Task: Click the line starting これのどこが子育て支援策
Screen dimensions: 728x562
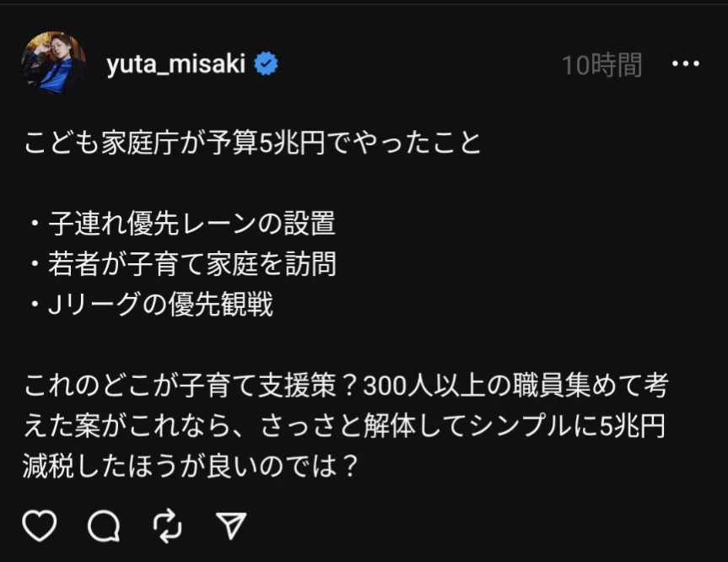Action: coord(347,386)
